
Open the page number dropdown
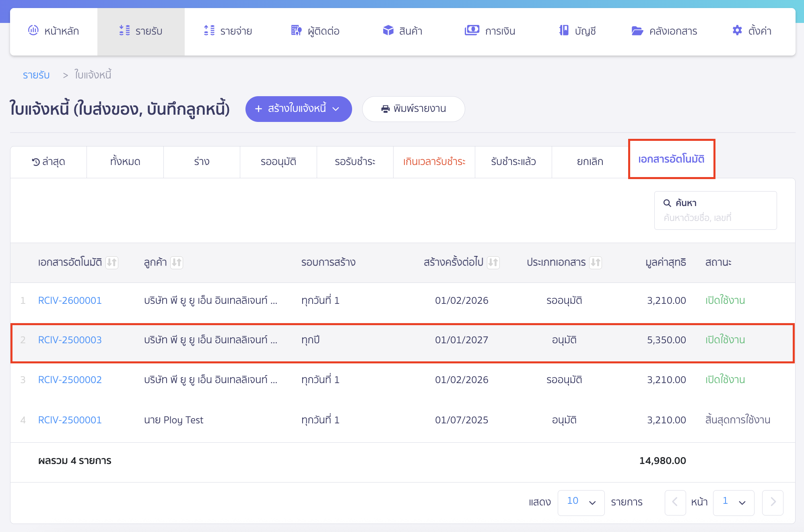(x=733, y=502)
